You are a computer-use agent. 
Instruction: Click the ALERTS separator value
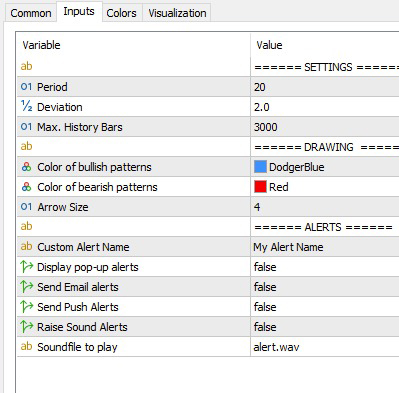click(x=323, y=227)
